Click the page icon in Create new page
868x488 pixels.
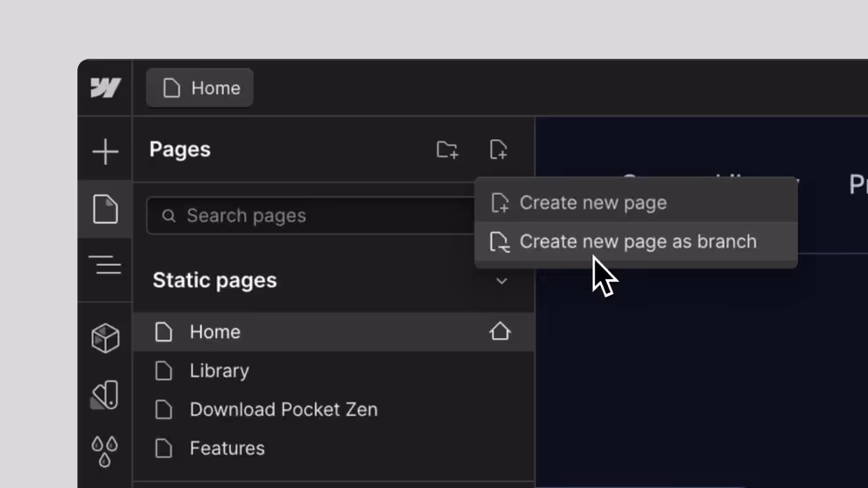coord(500,203)
